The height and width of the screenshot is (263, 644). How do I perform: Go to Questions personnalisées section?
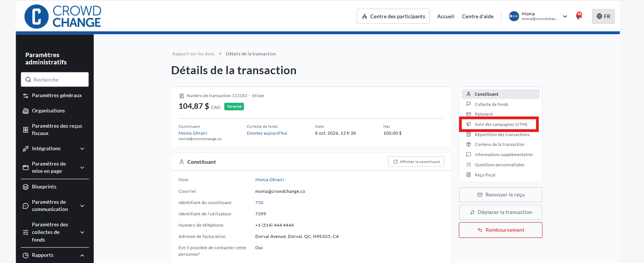coord(501,165)
